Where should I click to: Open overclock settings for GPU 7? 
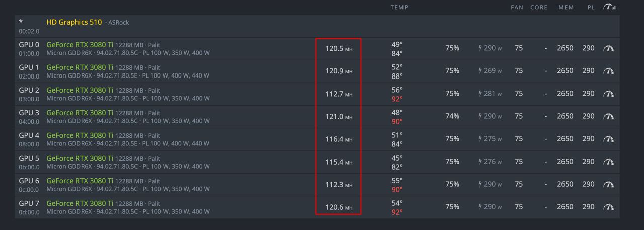pos(609,207)
